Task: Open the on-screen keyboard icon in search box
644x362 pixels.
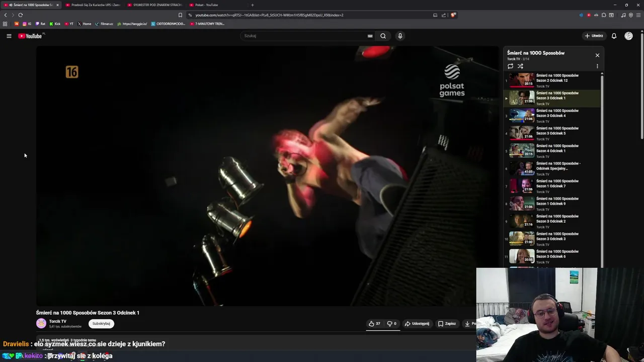Action: coord(370,36)
